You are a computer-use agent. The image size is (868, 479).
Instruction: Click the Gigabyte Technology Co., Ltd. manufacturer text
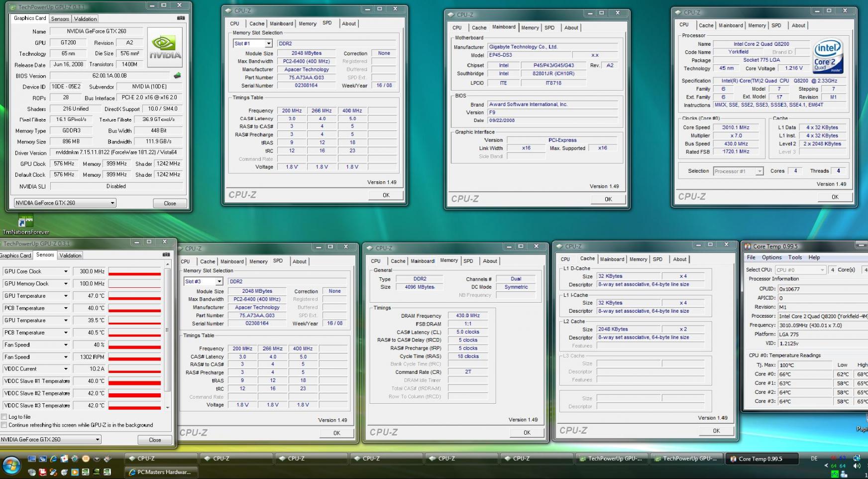point(523,47)
